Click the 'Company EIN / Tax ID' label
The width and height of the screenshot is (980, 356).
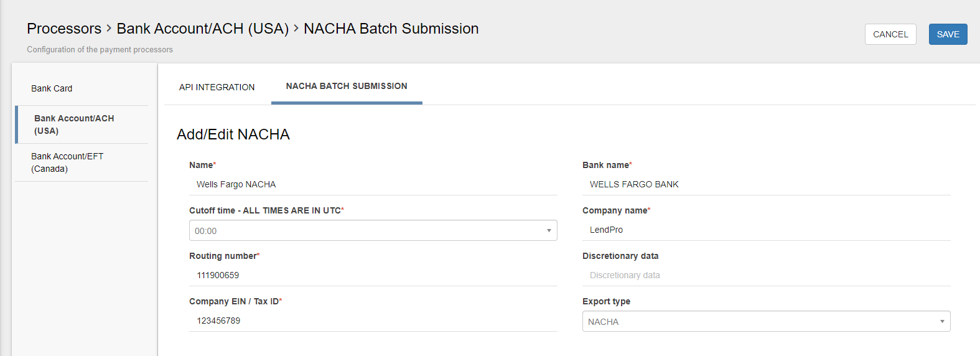tap(235, 301)
